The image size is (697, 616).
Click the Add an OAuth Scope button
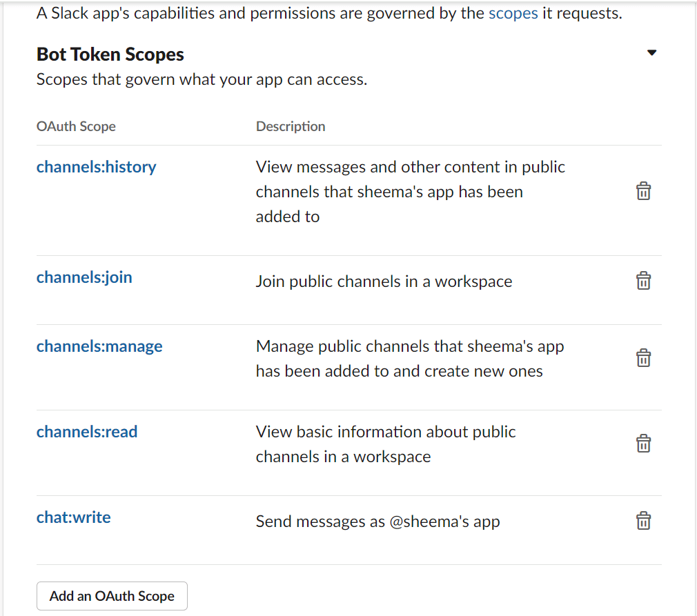tap(112, 596)
